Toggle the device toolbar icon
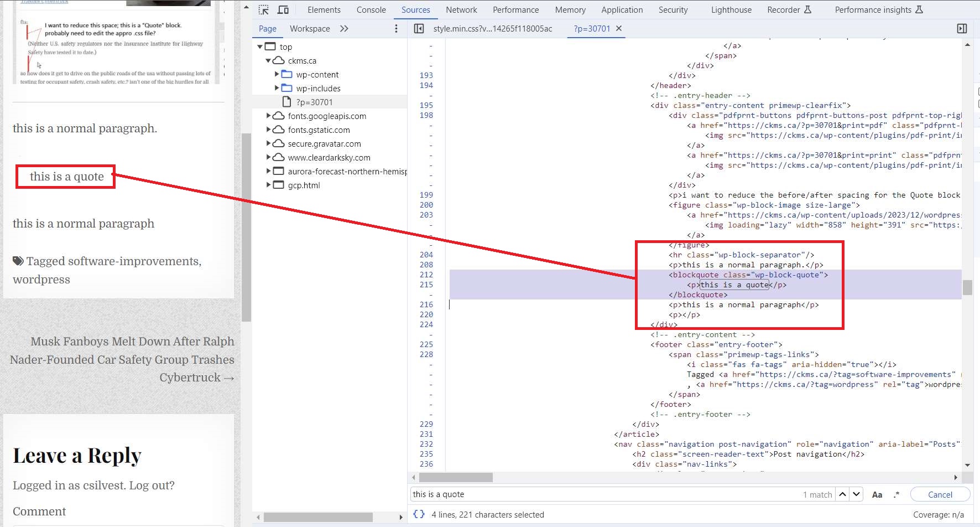This screenshot has height=527, width=980. [x=283, y=10]
